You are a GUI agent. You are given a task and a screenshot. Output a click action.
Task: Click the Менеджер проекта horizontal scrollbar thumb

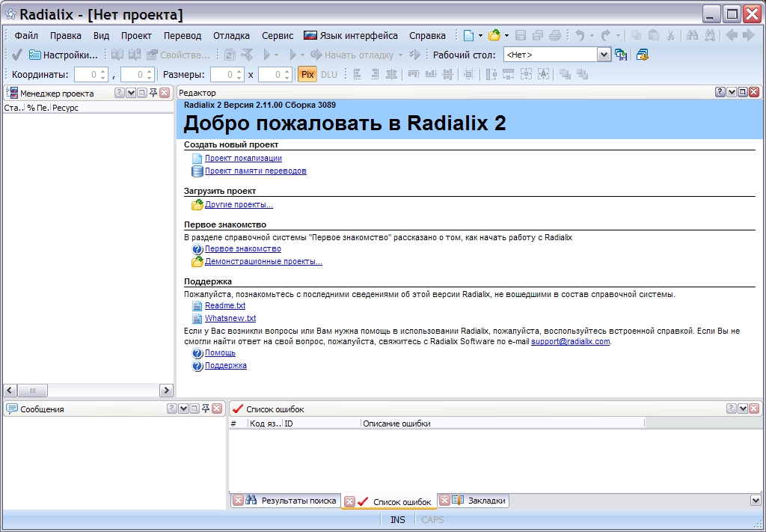(x=32, y=391)
